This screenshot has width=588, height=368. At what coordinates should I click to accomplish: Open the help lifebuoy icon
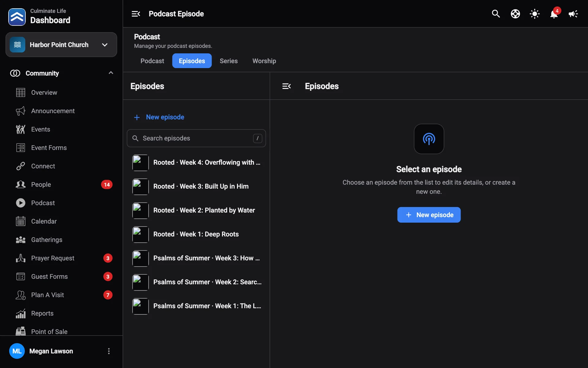click(515, 14)
